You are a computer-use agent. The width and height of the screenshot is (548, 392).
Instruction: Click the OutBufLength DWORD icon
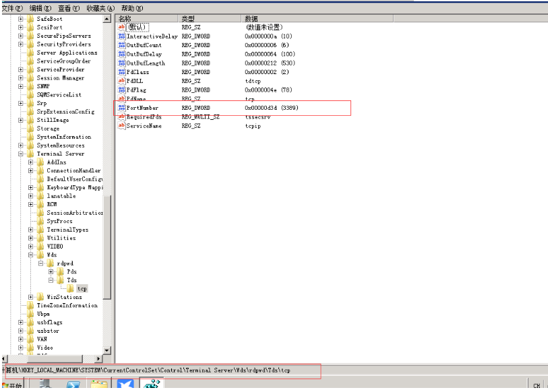coord(122,63)
